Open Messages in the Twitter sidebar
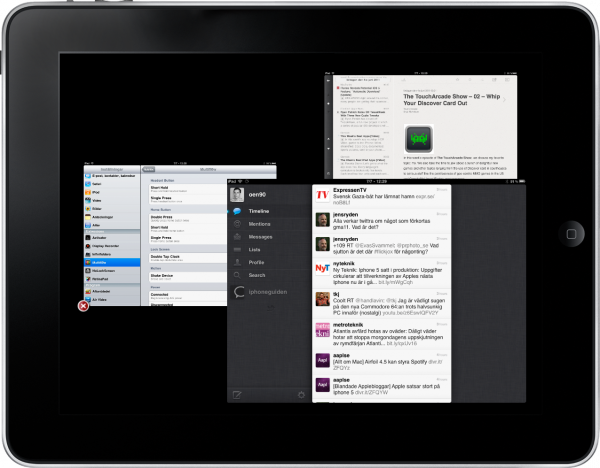The image size is (600, 468). pyautogui.click(x=269, y=237)
